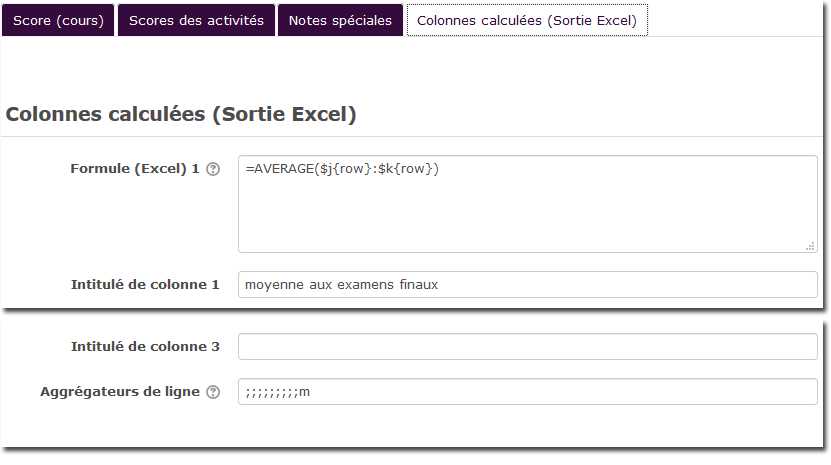Click the 'Aggrégateurs de ligne' label
The image size is (831, 465).
click(120, 392)
